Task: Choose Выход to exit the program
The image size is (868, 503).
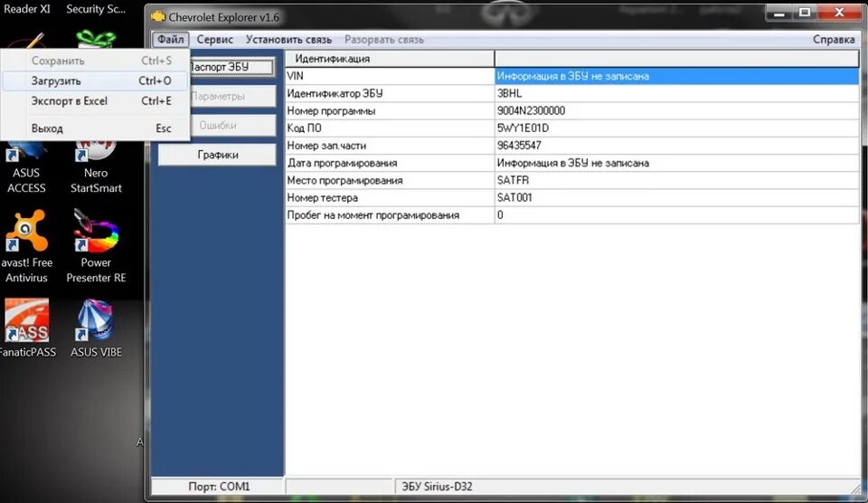Action: point(96,128)
